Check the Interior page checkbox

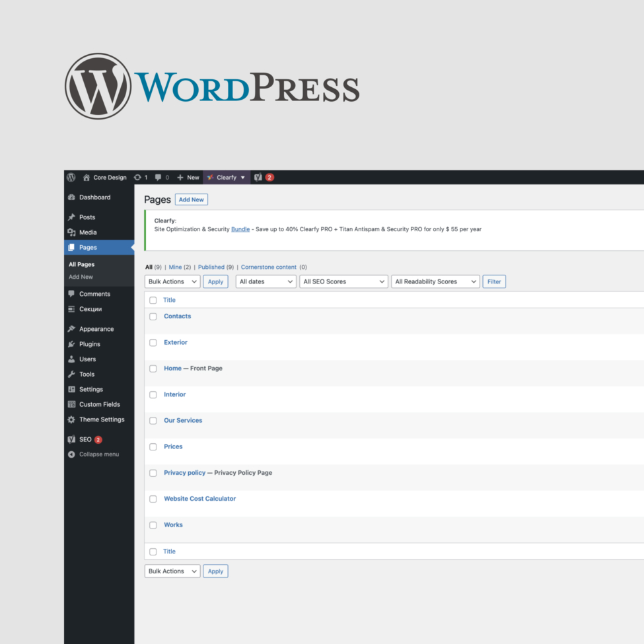point(153,395)
